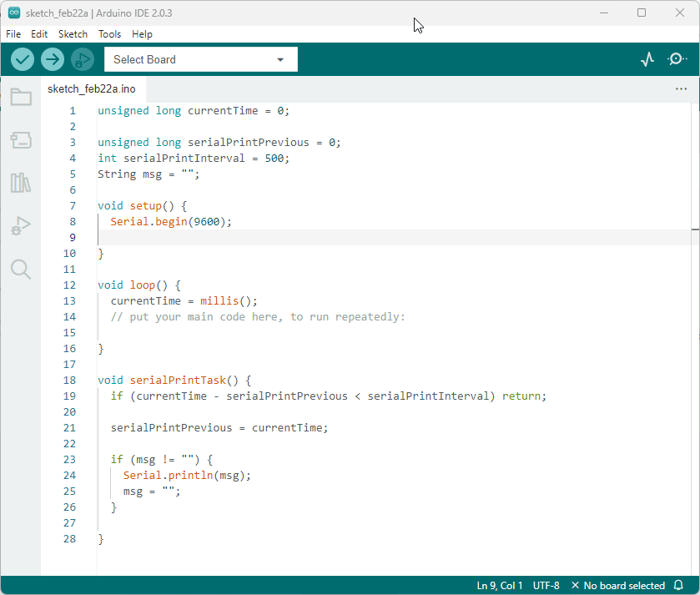Click the Verify sketch checkmark button

23,59
